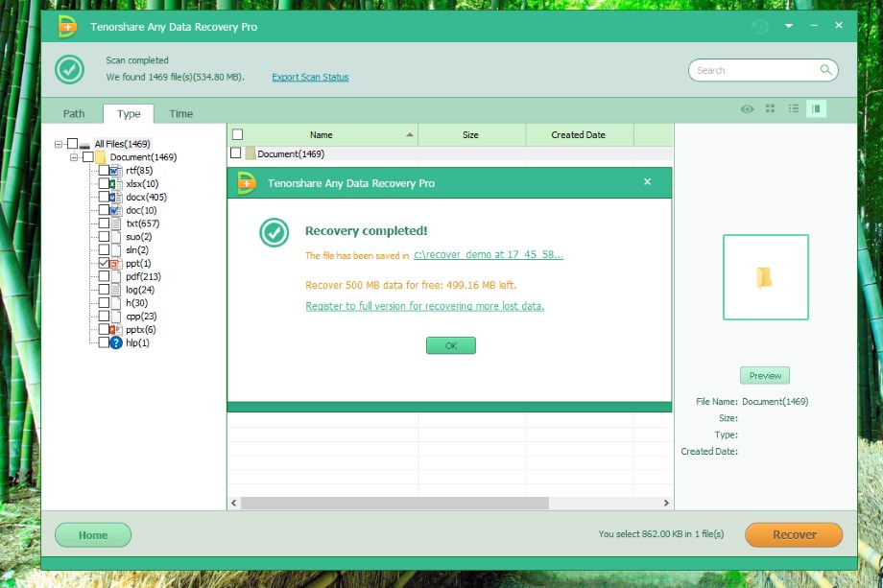Collapse the All Files tree node
Image resolution: width=883 pixels, height=588 pixels.
[x=59, y=144]
